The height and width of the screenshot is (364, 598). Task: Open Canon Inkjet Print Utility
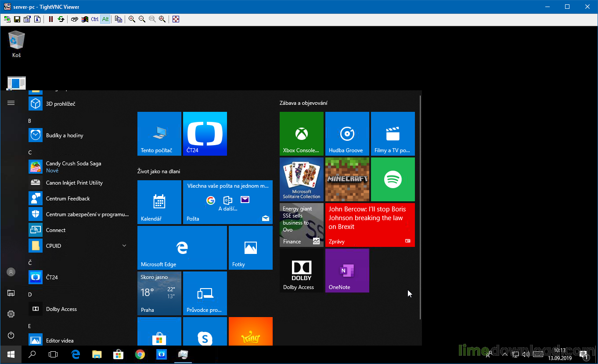79,183
